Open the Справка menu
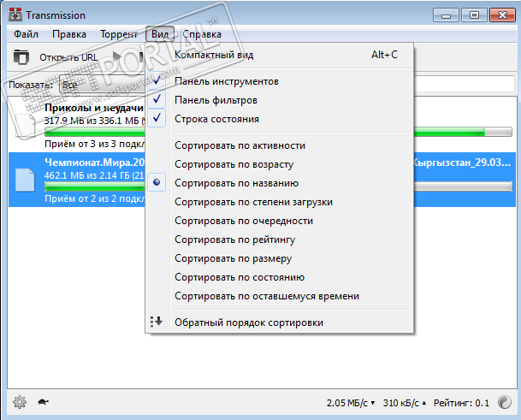The image size is (521, 420). click(202, 34)
